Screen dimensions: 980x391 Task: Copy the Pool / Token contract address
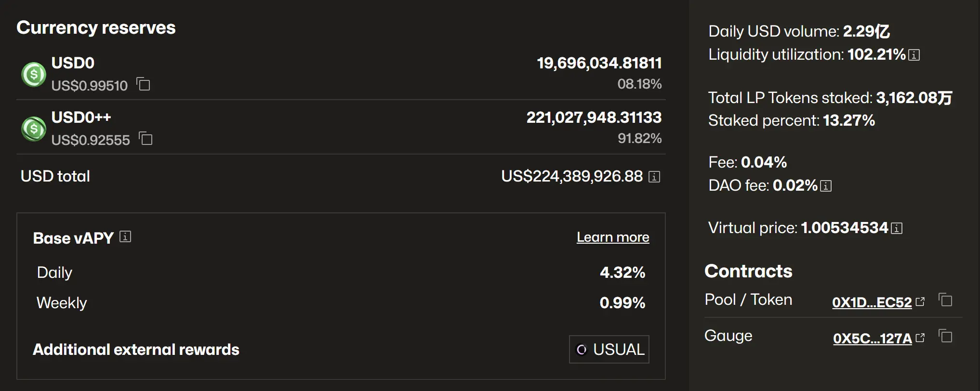point(946,300)
